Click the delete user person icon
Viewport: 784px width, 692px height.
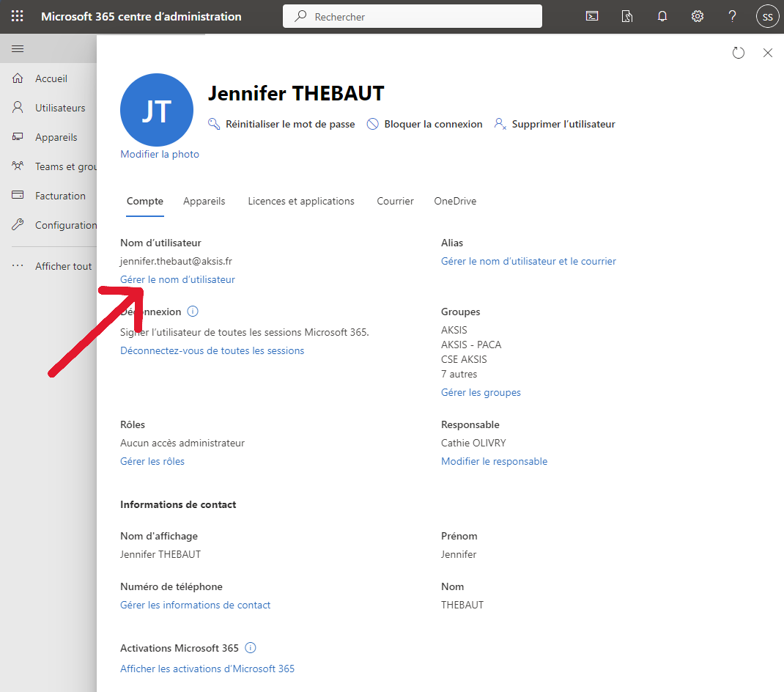(x=500, y=124)
